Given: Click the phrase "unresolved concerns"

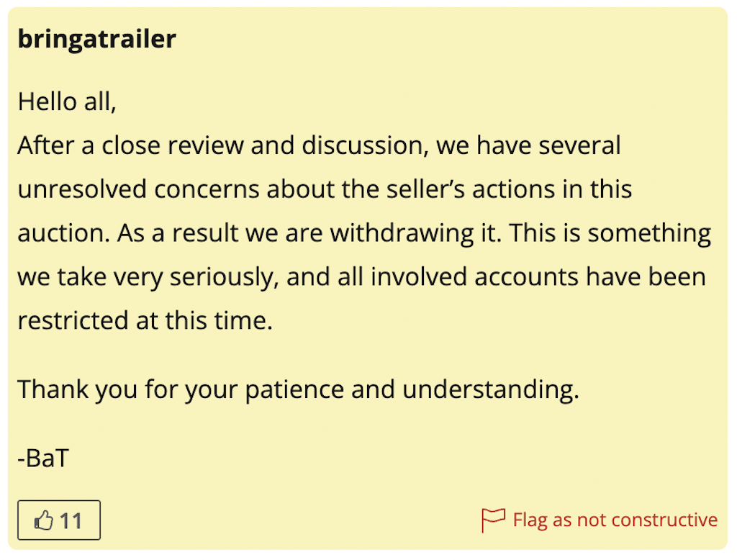Looking at the screenshot, I should 138,189.
